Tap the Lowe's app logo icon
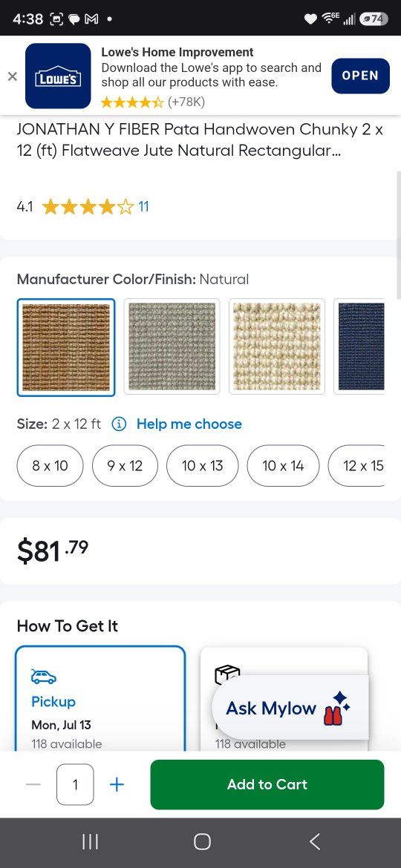The image size is (401, 868). tap(58, 76)
